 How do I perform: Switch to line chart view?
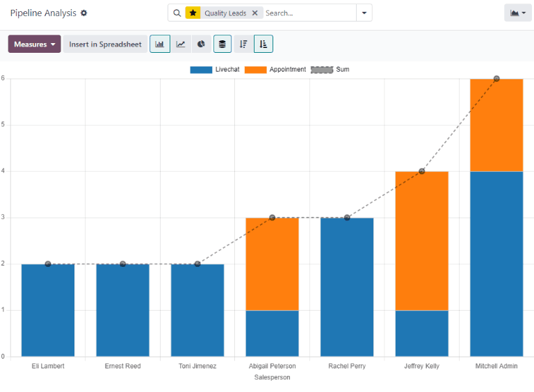click(181, 44)
